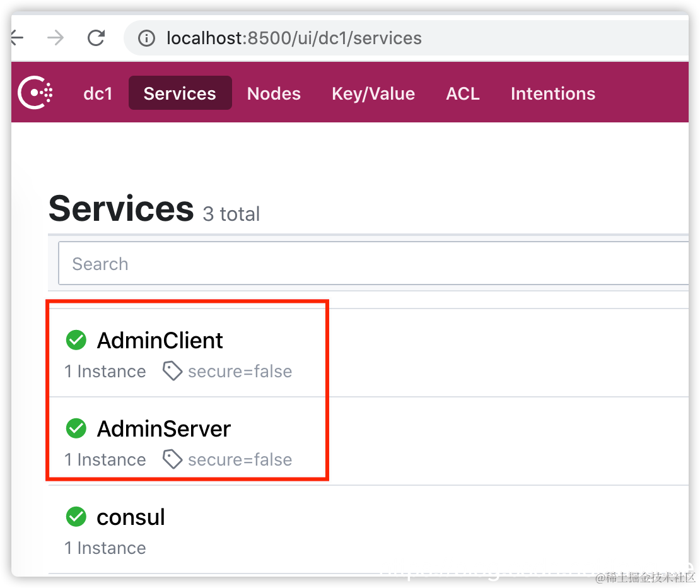This screenshot has width=700, height=588.
Task: Open the consul service entry
Action: 131,517
